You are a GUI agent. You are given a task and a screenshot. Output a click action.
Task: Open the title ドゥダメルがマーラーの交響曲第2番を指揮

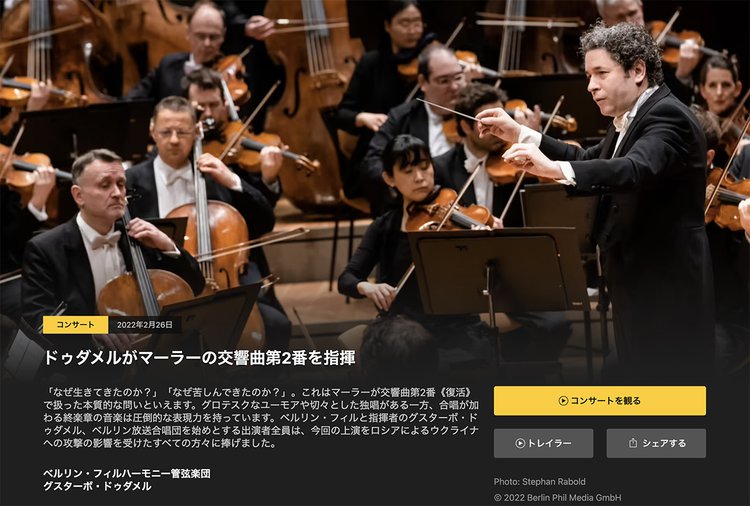click(199, 357)
